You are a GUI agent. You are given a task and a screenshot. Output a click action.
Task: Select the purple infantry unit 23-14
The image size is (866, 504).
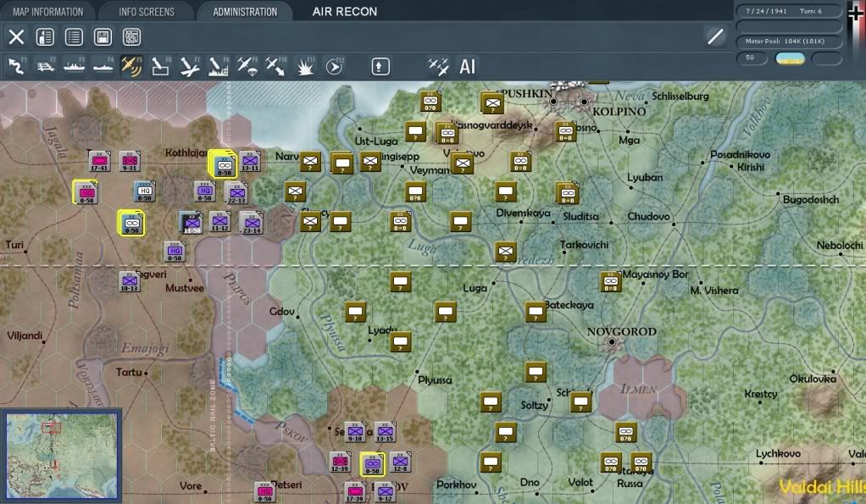(x=252, y=223)
